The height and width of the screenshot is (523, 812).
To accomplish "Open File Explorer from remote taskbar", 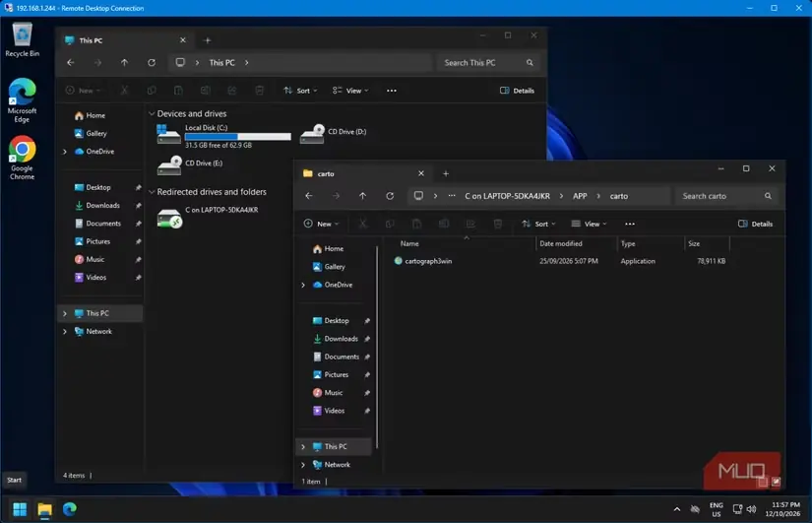I will coord(44,509).
